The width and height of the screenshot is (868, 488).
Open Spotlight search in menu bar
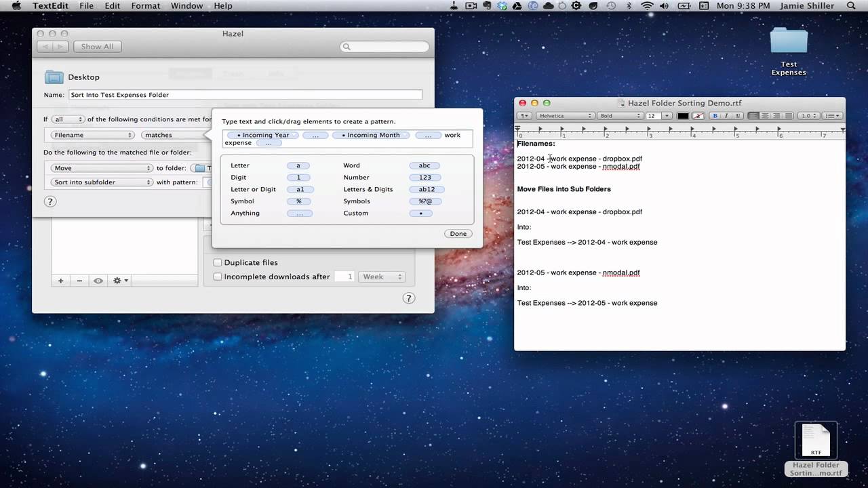pos(851,6)
